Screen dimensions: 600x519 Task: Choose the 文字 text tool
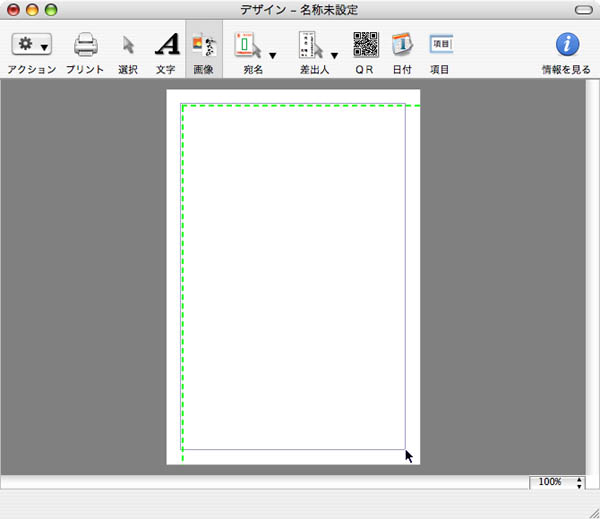pos(166,45)
